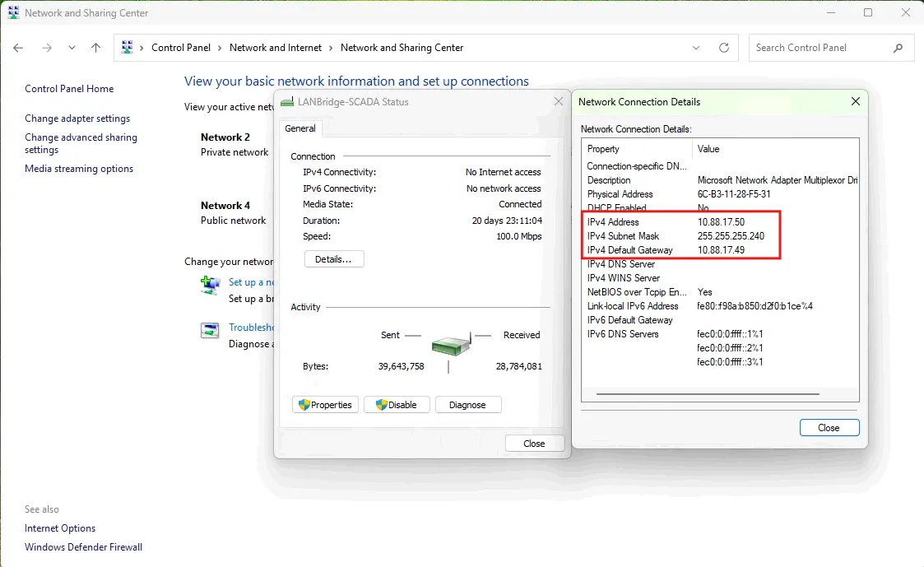Expand the address bar history dropdown
The height and width of the screenshot is (567, 924).
click(x=696, y=48)
